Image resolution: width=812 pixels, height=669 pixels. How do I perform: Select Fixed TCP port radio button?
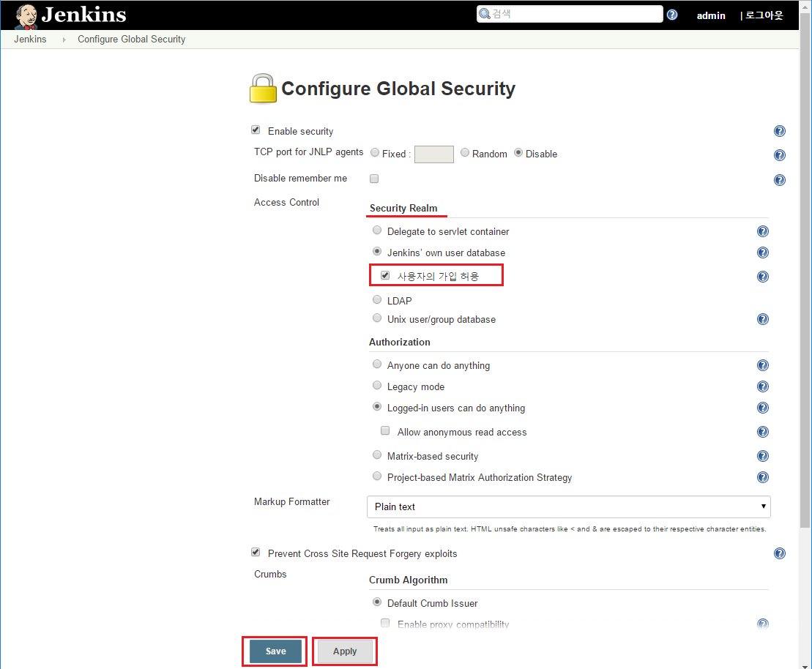tap(375, 152)
